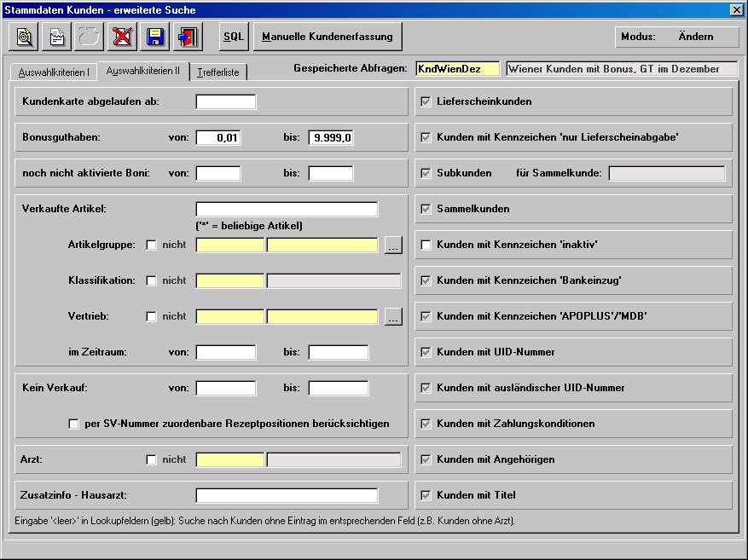Click the red X delete toolbar icon
The image size is (748, 560).
pyautogui.click(x=122, y=37)
